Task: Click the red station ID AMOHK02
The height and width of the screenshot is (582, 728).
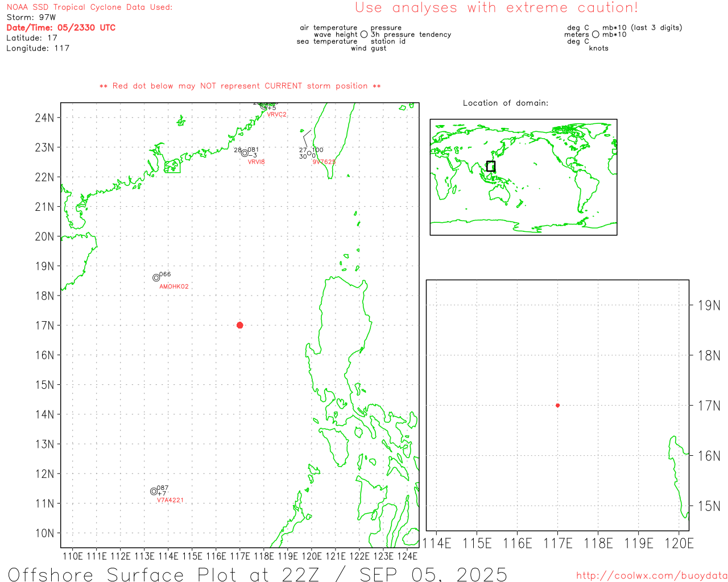Action: [174, 286]
